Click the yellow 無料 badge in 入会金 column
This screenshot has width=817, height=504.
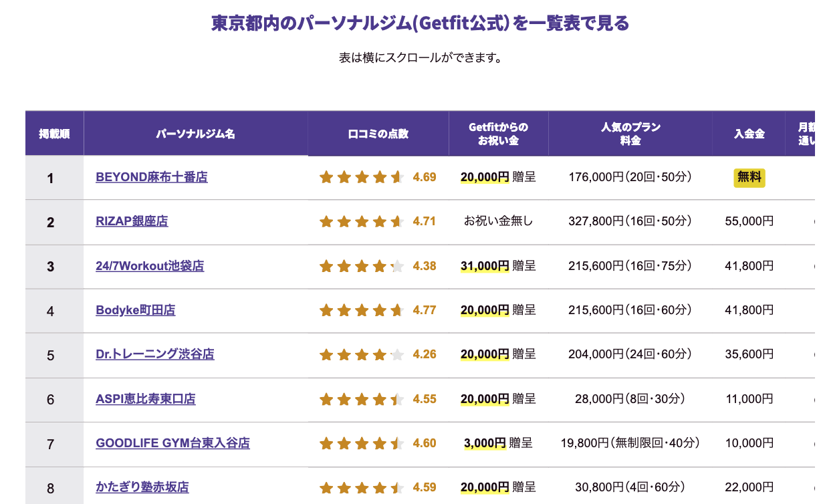(749, 177)
